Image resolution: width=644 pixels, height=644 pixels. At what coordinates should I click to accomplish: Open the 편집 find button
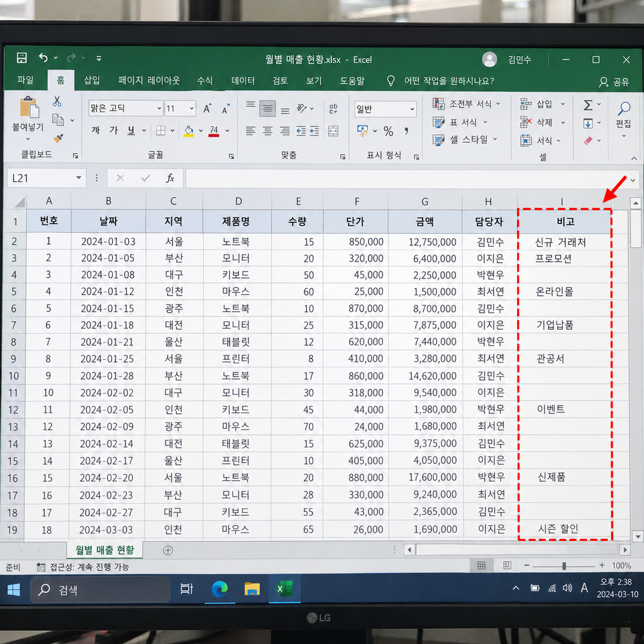click(623, 118)
